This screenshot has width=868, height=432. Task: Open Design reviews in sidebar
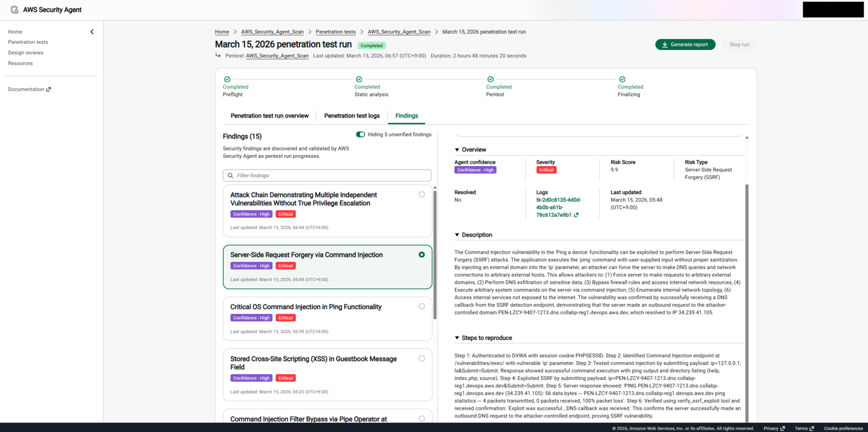click(x=25, y=53)
